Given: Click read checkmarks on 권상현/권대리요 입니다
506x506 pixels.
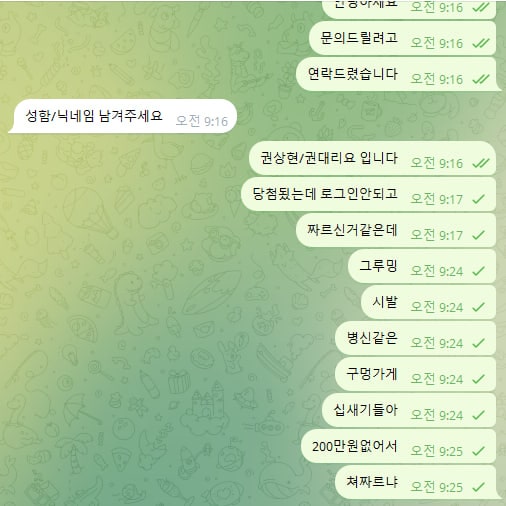Looking at the screenshot, I should pos(481,163).
